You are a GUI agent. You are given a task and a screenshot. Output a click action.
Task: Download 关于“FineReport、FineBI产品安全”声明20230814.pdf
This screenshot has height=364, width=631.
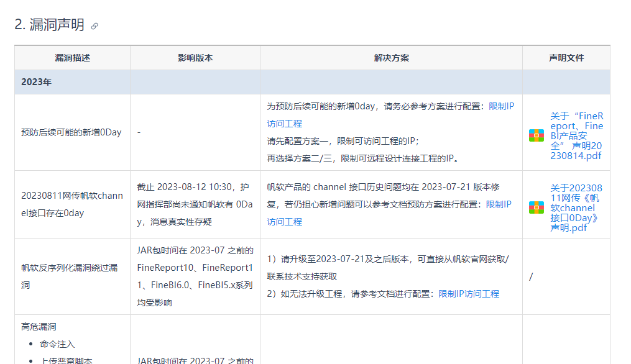click(577, 136)
